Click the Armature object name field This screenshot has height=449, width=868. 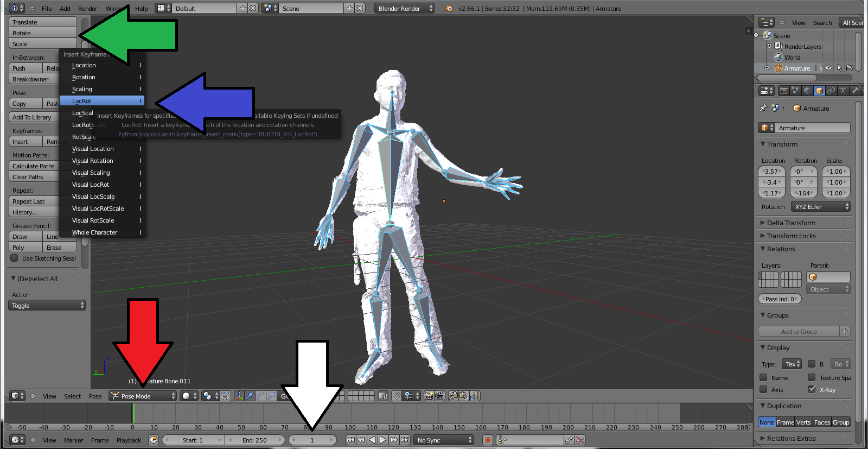[812, 128]
